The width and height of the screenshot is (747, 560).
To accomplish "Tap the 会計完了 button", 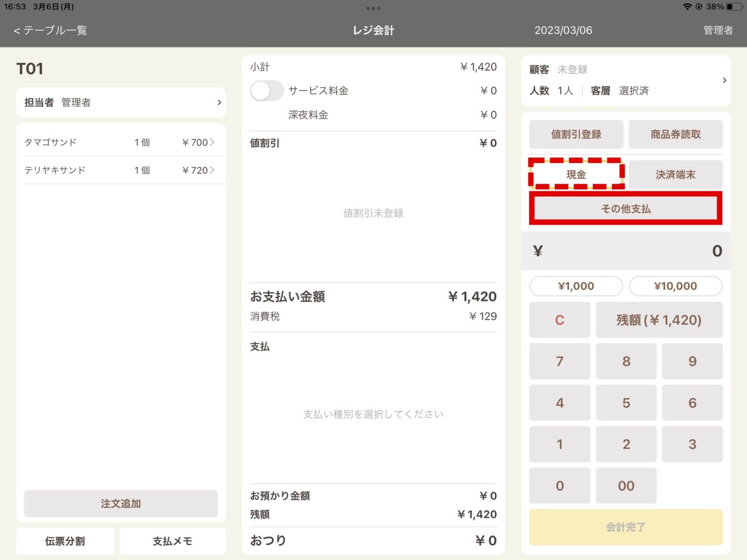I will 625,527.
